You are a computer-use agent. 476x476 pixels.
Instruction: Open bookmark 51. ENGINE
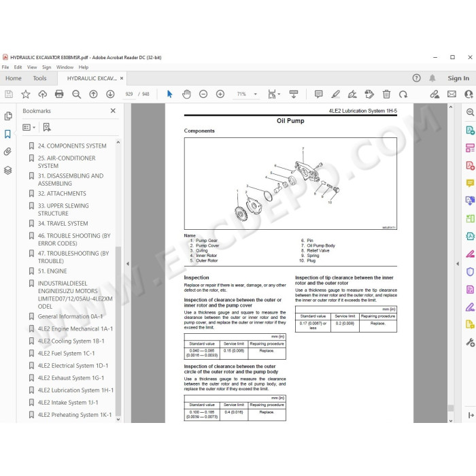(52, 271)
